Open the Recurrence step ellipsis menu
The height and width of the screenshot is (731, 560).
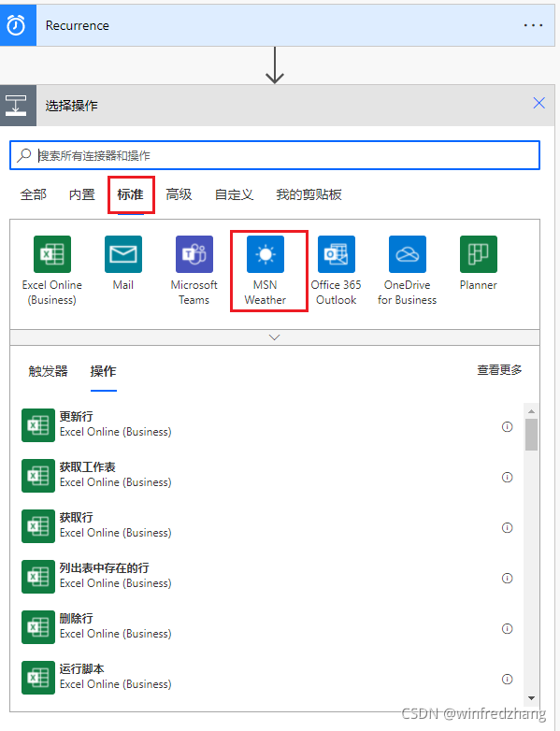tap(533, 25)
